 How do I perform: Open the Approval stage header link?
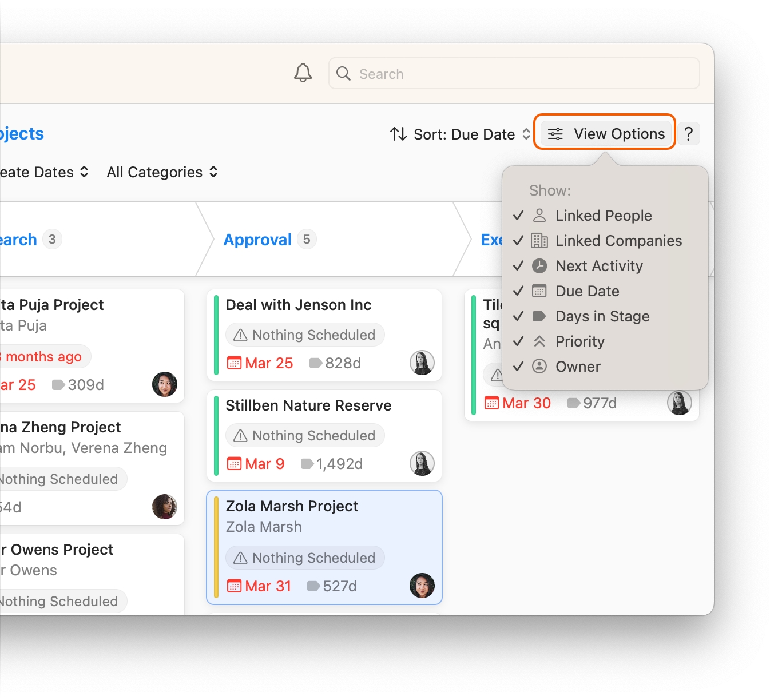point(257,240)
